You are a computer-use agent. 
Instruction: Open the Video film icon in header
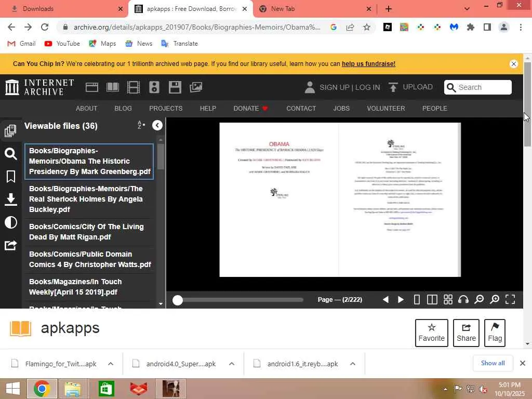click(x=134, y=87)
